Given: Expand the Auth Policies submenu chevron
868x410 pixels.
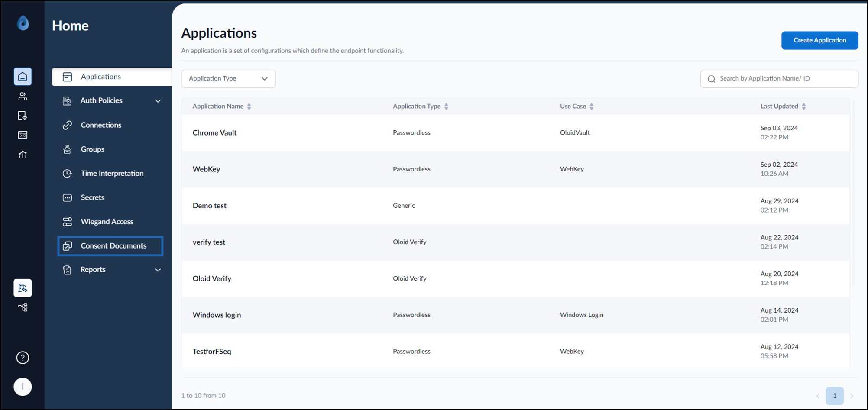Looking at the screenshot, I should point(158,101).
